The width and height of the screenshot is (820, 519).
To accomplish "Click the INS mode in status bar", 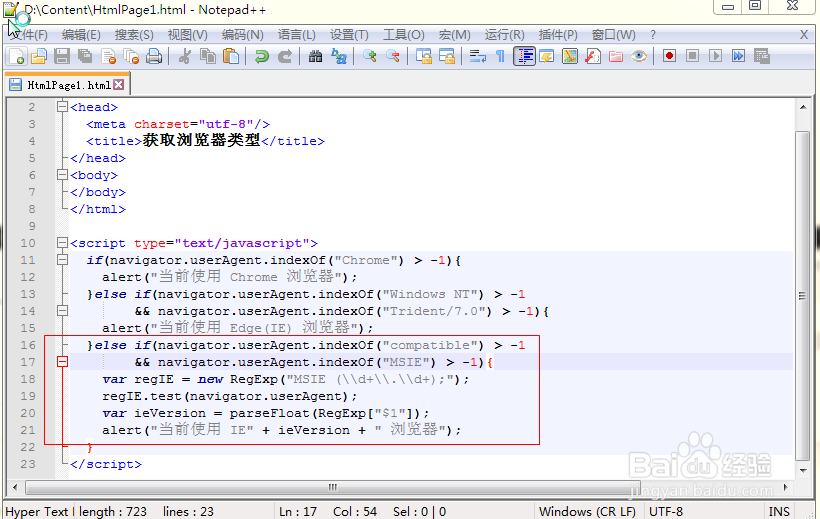I will [x=779, y=511].
